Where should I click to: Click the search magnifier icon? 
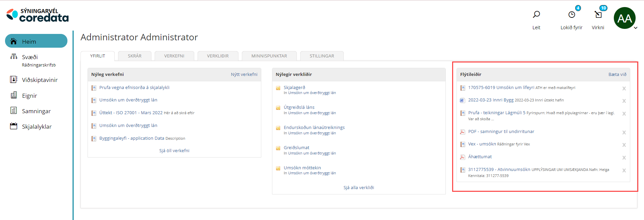pyautogui.click(x=536, y=14)
